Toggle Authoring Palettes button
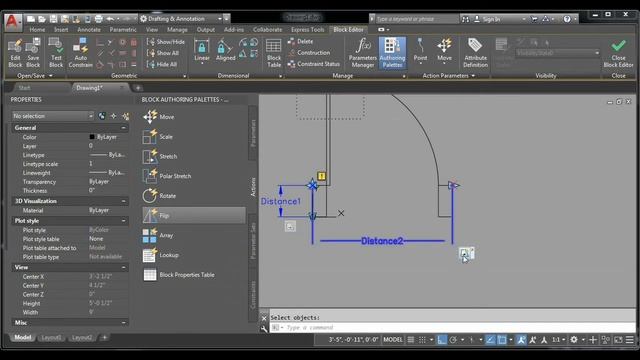 (392, 53)
